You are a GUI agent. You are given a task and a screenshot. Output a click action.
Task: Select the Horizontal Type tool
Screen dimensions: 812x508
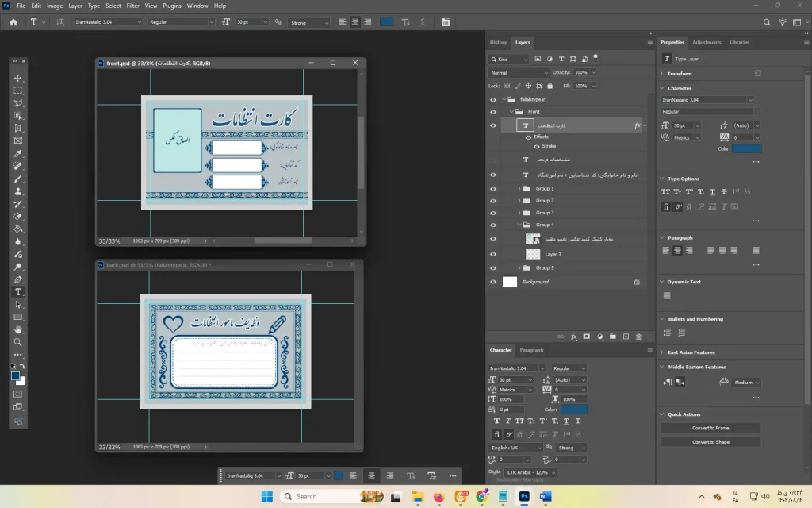click(18, 292)
